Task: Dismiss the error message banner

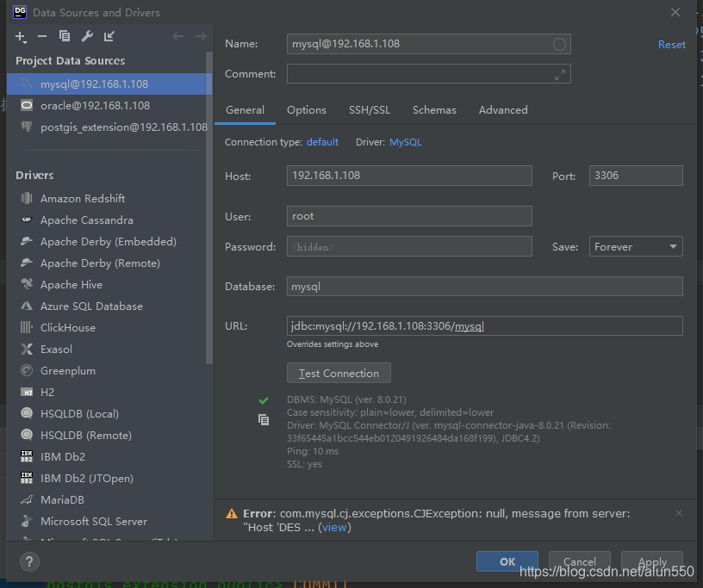Action: [679, 513]
